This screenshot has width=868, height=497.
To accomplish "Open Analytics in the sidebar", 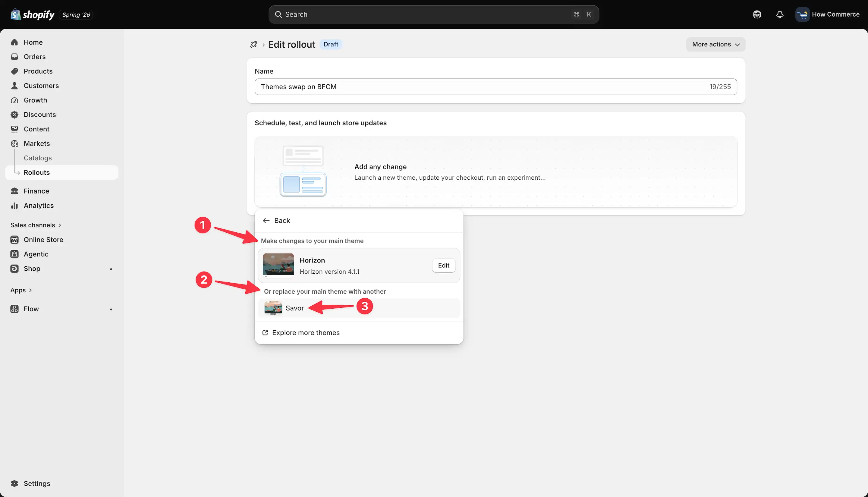I will tap(62, 206).
